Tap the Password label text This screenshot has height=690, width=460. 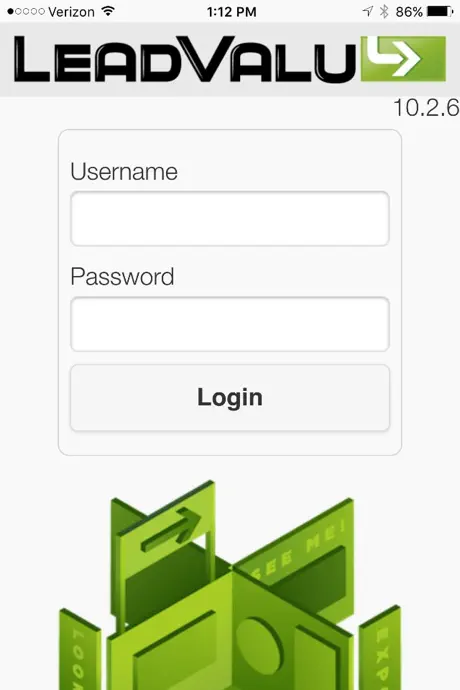tap(122, 277)
